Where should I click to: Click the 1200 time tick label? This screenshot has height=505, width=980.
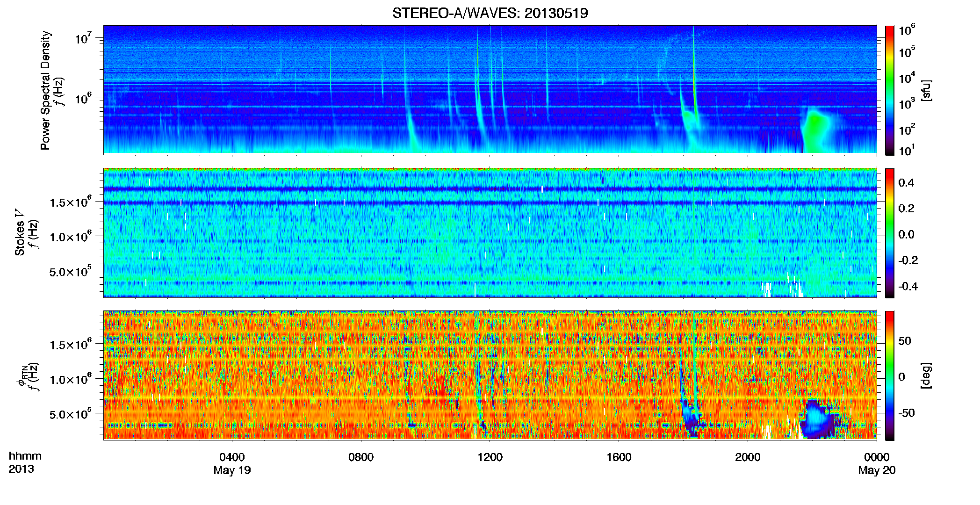click(x=490, y=457)
